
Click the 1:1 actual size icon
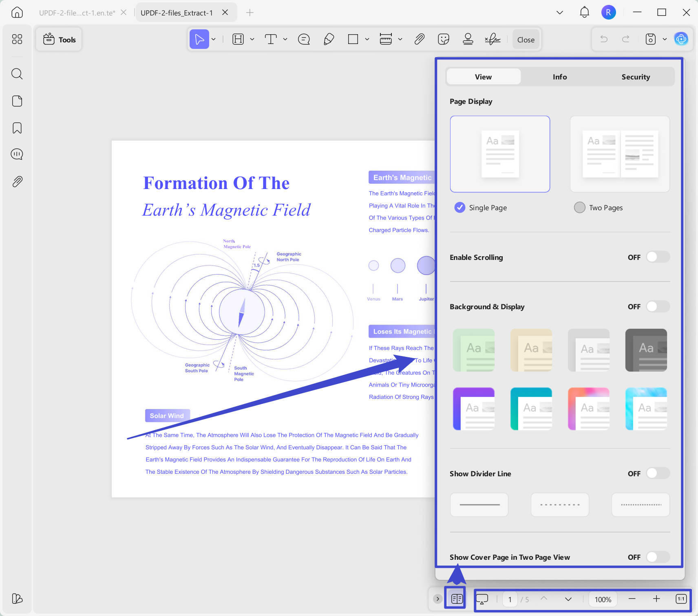point(681,599)
